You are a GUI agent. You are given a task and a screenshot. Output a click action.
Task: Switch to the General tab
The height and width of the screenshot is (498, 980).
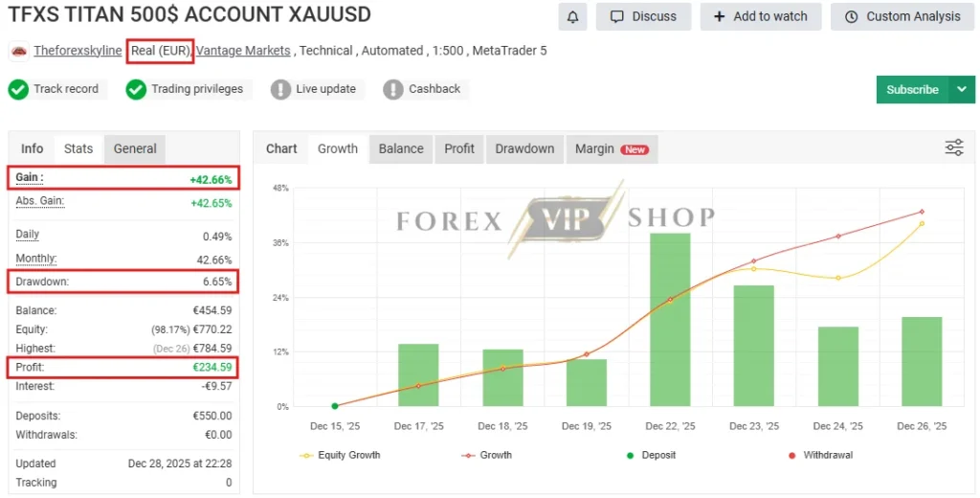(x=135, y=148)
